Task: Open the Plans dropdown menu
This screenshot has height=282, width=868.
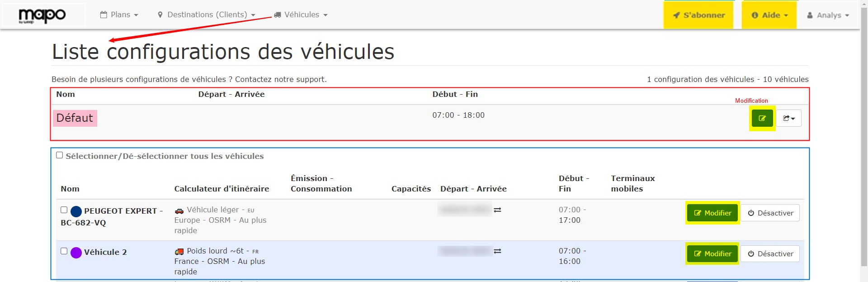Action: (x=119, y=15)
